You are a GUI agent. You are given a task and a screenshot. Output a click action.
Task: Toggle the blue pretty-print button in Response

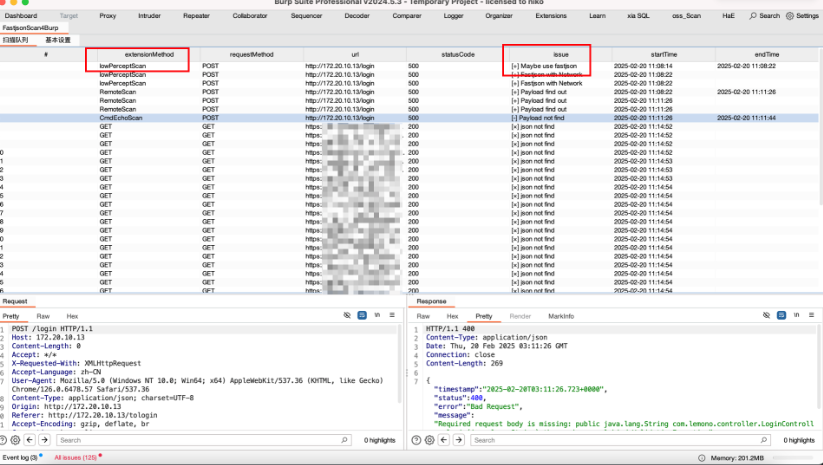782,315
